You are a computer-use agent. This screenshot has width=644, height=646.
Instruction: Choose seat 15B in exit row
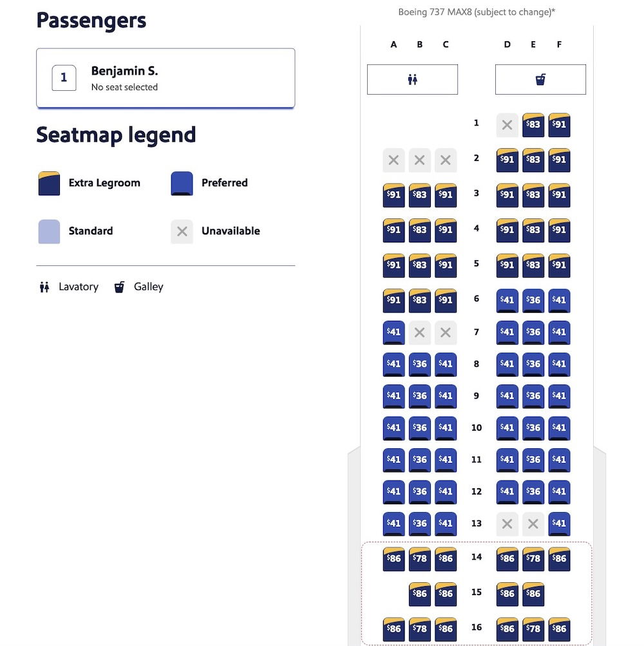tap(419, 593)
